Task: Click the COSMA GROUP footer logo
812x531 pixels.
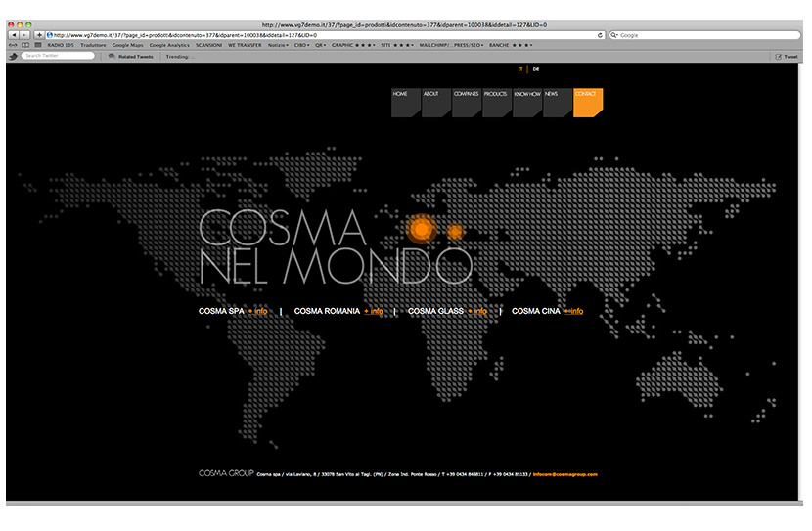Action: tap(226, 473)
